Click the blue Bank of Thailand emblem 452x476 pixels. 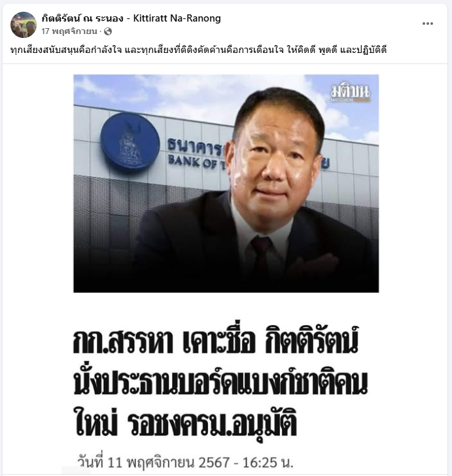click(x=130, y=143)
